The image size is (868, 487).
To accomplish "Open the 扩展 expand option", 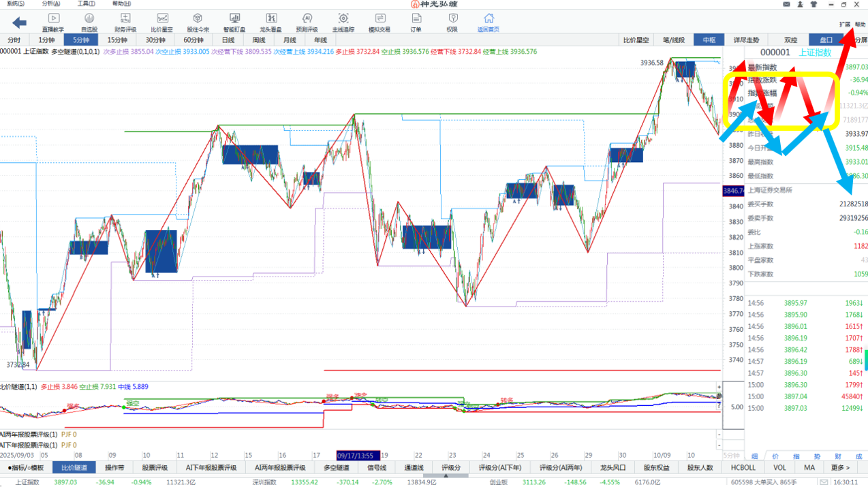I will [x=845, y=25].
